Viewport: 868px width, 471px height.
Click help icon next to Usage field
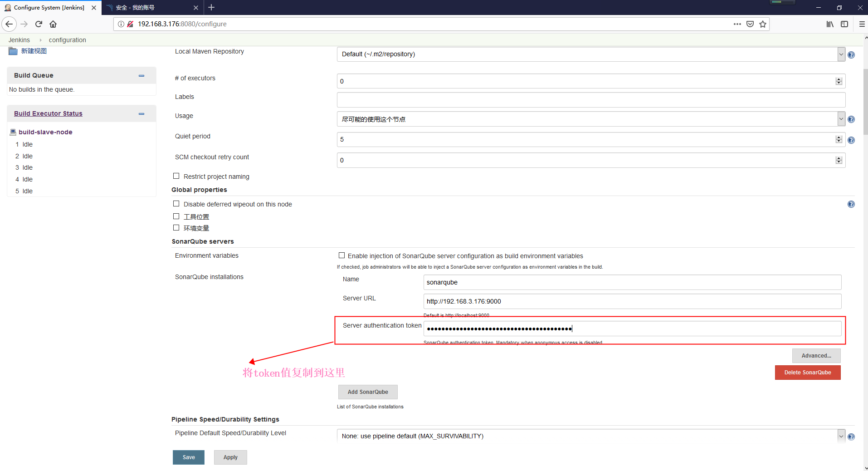[851, 119]
